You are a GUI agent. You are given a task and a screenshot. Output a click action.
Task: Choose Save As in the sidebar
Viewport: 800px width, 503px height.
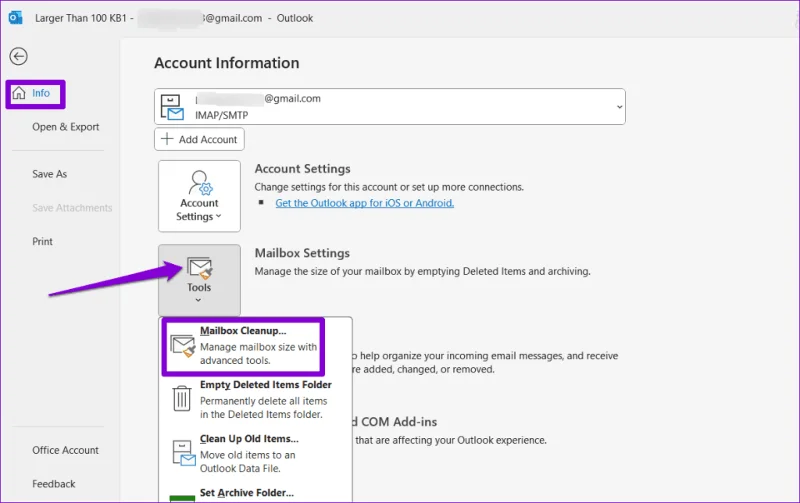(x=49, y=174)
